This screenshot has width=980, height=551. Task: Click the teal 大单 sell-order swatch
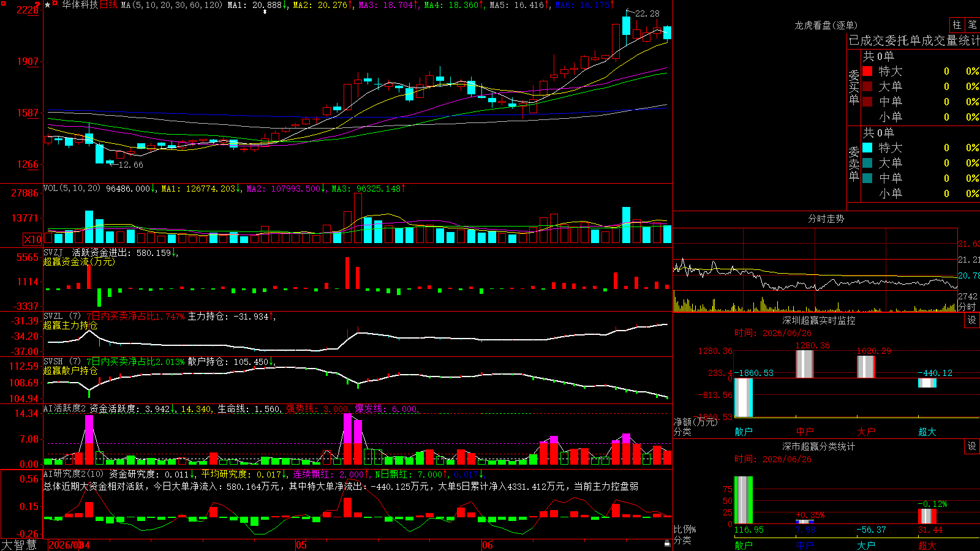867,163
